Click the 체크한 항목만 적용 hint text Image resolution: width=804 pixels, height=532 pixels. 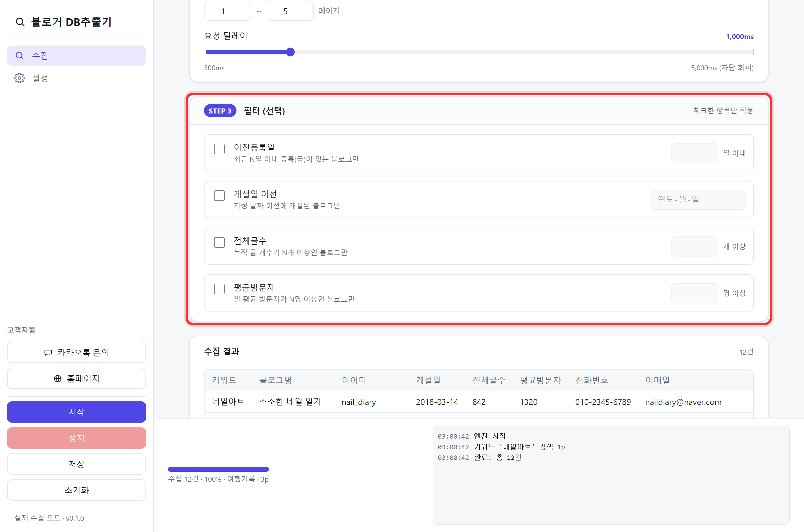723,111
